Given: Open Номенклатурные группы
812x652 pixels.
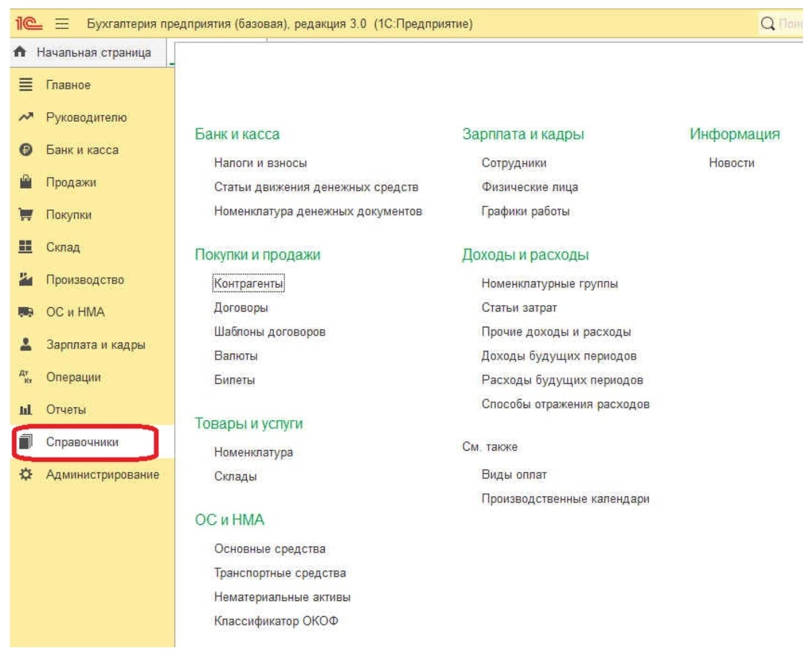Looking at the screenshot, I should pyautogui.click(x=550, y=284).
